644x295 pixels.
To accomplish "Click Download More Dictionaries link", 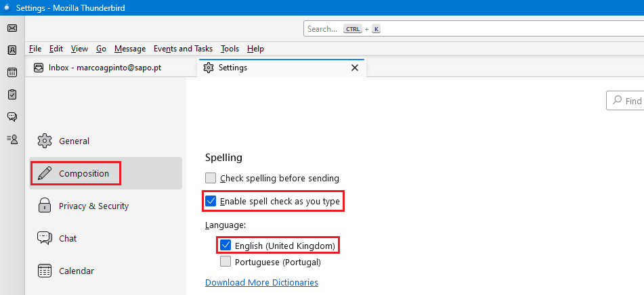I will [261, 282].
